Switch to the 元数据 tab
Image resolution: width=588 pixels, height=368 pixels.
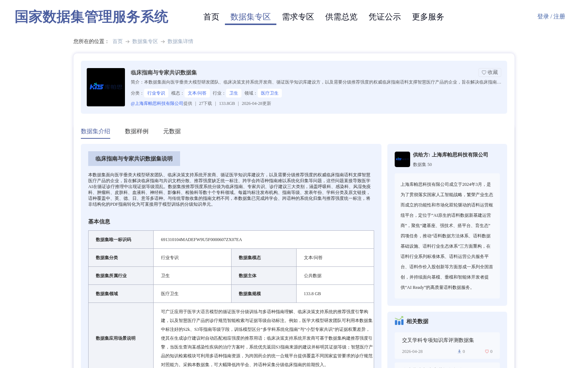[172, 131]
